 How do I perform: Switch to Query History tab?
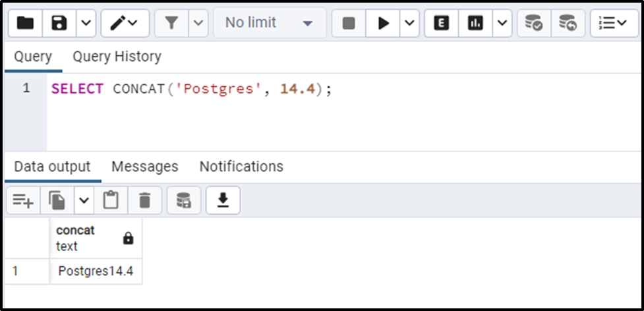[x=117, y=56]
